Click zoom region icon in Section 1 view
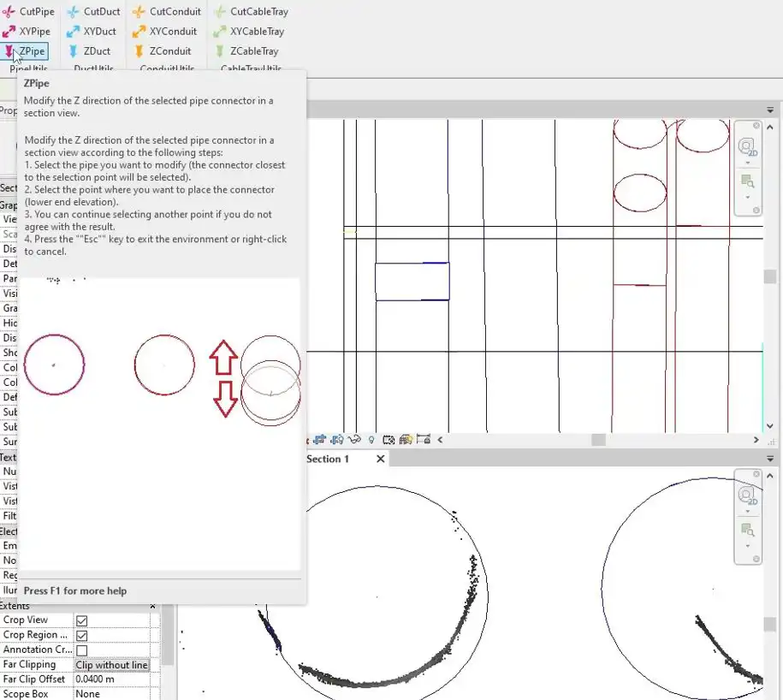783x700 pixels. click(748, 531)
